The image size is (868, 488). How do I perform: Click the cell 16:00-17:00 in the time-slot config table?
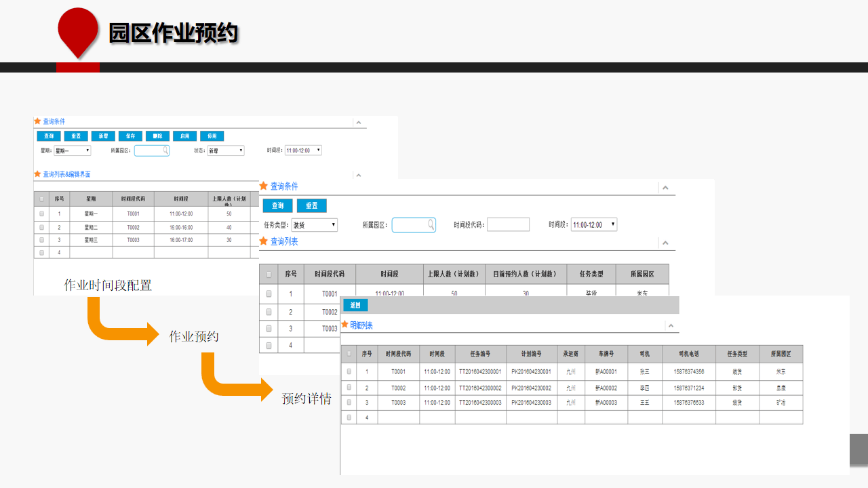coord(181,240)
